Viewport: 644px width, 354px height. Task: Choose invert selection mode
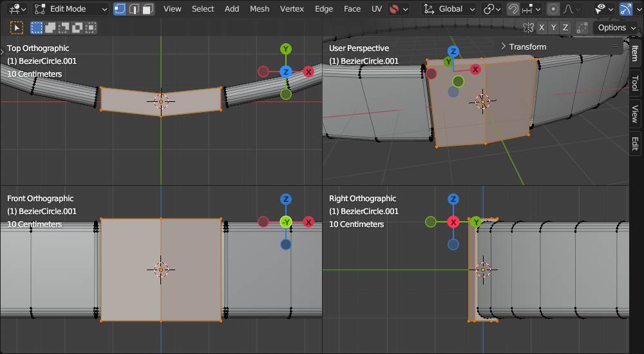pos(77,28)
